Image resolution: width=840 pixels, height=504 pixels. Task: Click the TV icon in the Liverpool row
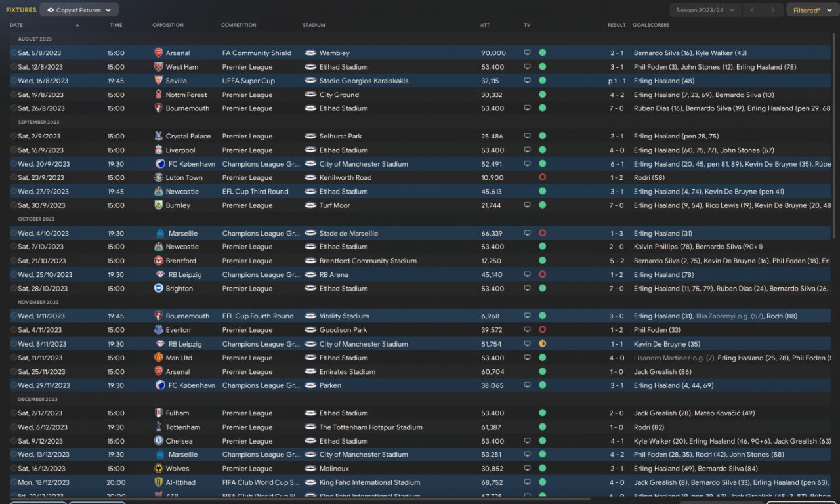[x=527, y=150]
